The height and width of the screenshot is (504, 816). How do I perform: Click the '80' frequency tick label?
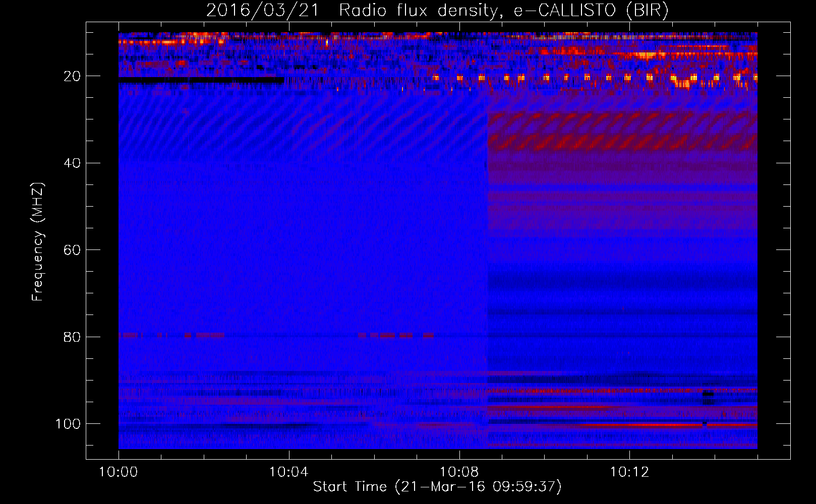73,337
